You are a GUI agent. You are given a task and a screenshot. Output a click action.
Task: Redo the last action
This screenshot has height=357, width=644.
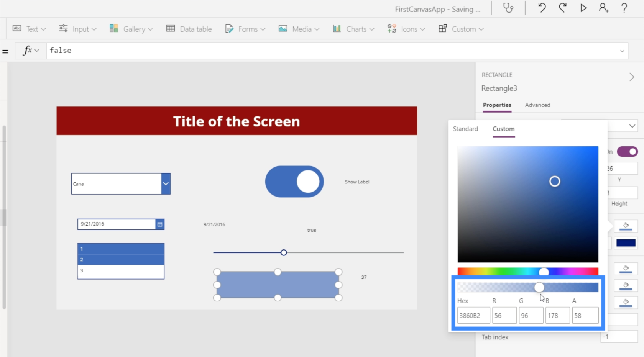(x=563, y=8)
